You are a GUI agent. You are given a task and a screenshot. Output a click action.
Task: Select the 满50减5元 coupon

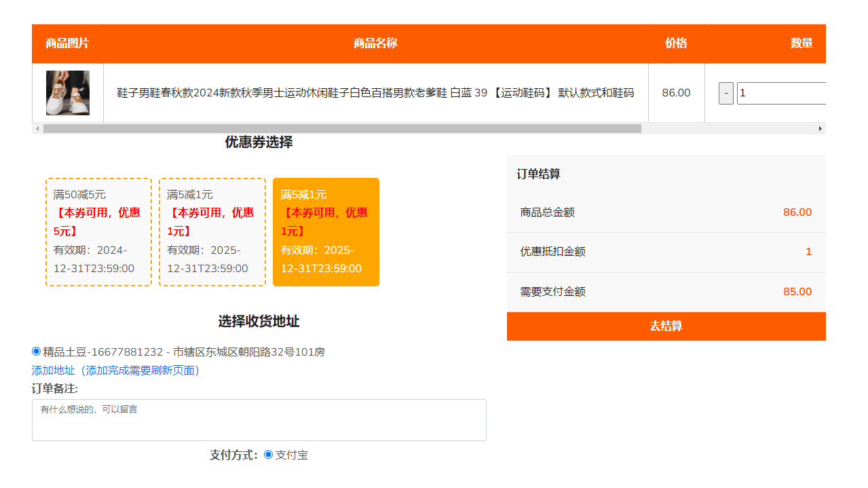point(98,232)
